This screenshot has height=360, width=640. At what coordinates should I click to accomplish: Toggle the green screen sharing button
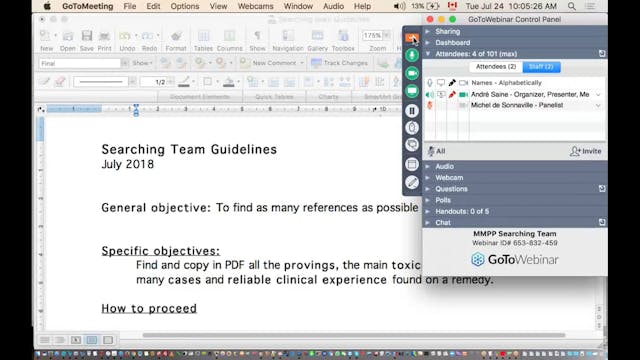(412, 91)
